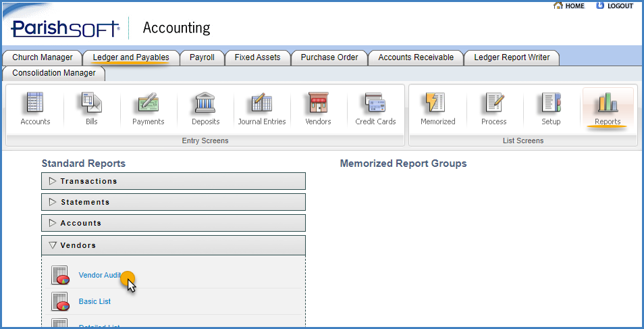Click the Basic List report icon
This screenshot has width=644, height=329.
[60, 301]
